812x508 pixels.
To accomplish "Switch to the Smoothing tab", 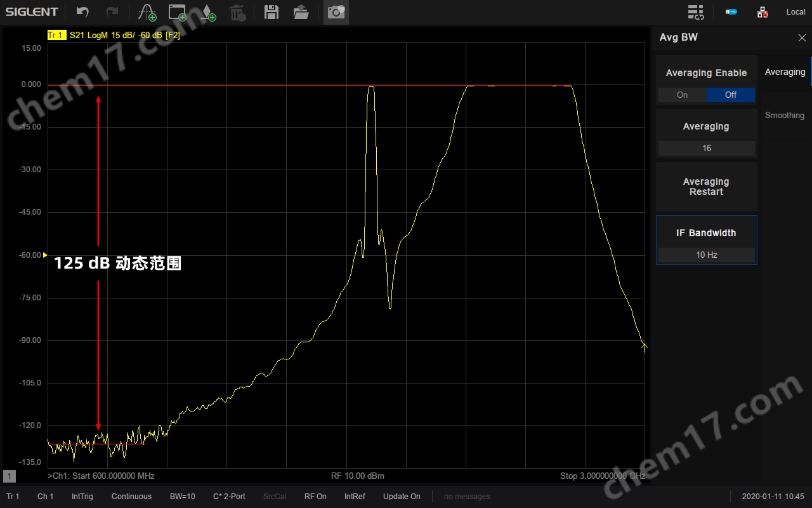I will pos(784,116).
